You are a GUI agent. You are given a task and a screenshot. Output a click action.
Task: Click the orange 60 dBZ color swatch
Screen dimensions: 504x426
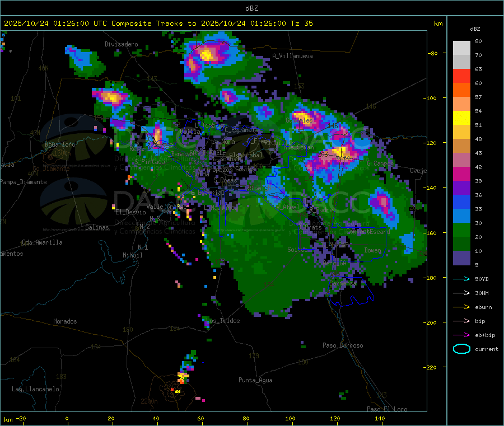461,90
